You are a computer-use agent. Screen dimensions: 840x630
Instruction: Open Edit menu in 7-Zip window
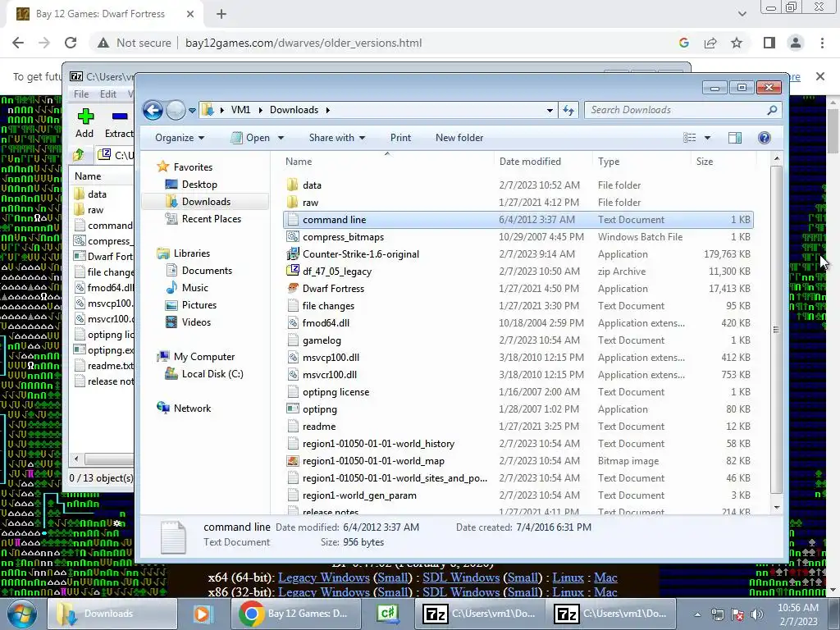click(x=108, y=94)
